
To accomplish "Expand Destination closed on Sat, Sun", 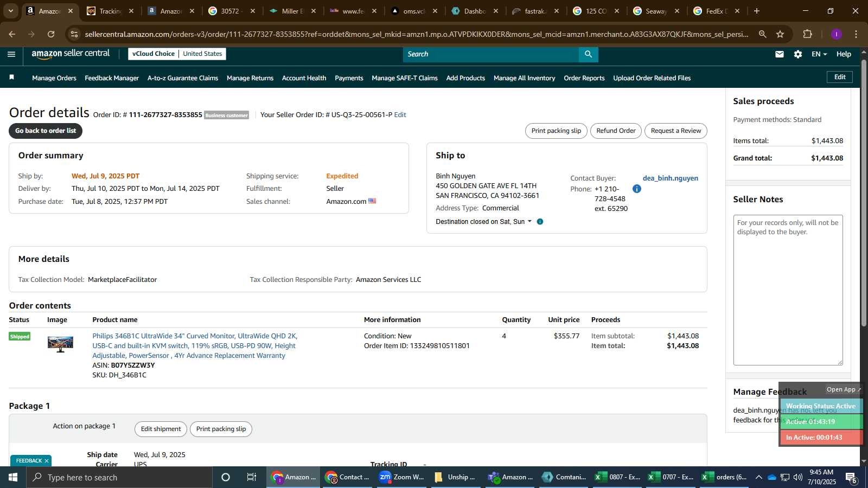I will pyautogui.click(x=484, y=222).
